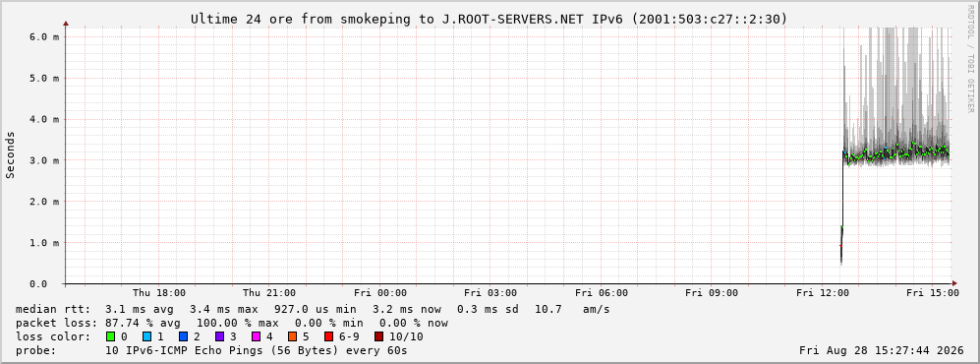Click the magenta loss color 4 swatch
Viewport: 980px width, 364px height.
pyautogui.click(x=256, y=336)
